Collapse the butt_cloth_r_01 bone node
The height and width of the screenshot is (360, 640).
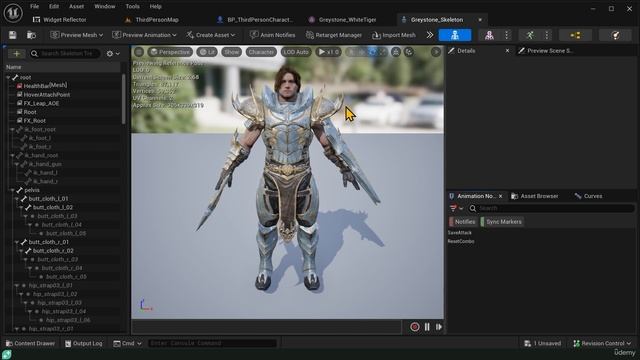(17, 242)
